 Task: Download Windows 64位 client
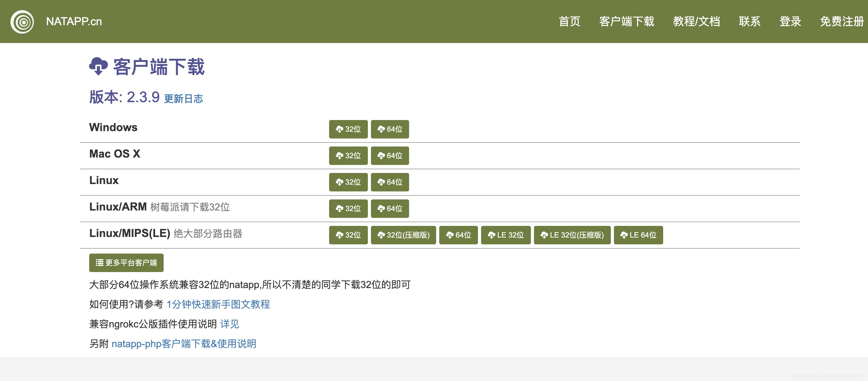pyautogui.click(x=390, y=129)
